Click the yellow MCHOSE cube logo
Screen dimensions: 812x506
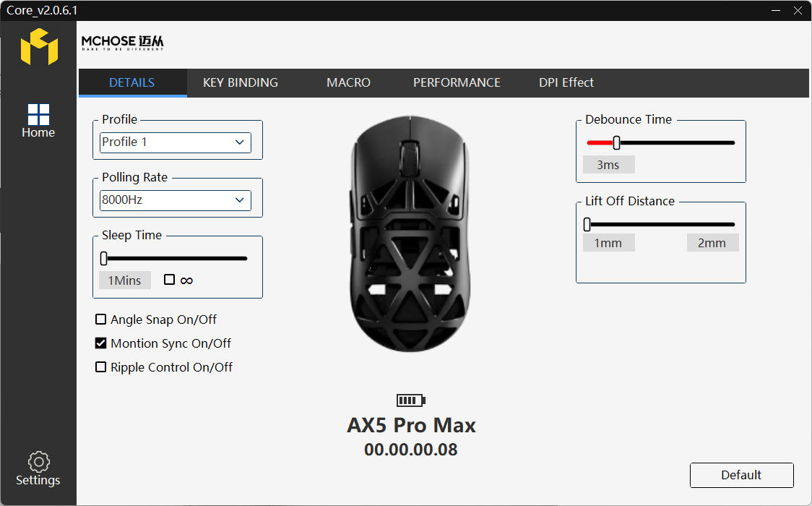point(39,46)
